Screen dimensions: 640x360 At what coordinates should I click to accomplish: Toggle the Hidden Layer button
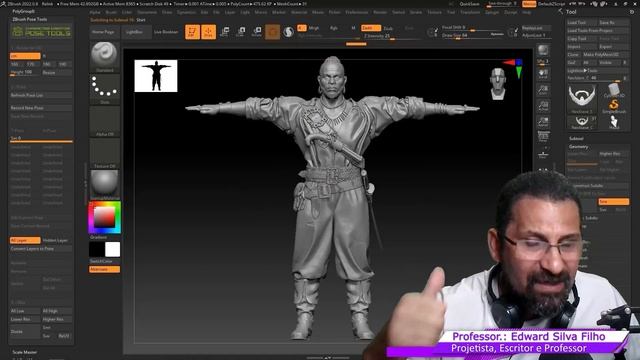coord(56,240)
